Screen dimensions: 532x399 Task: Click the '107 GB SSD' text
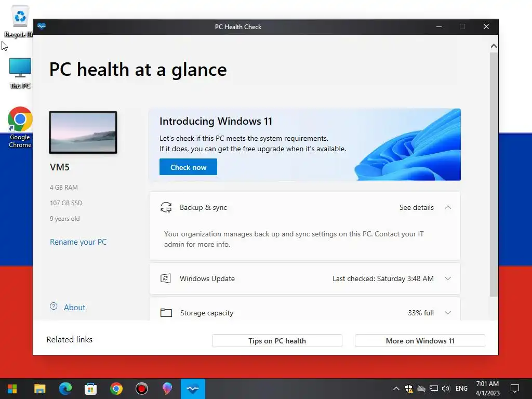tap(66, 203)
